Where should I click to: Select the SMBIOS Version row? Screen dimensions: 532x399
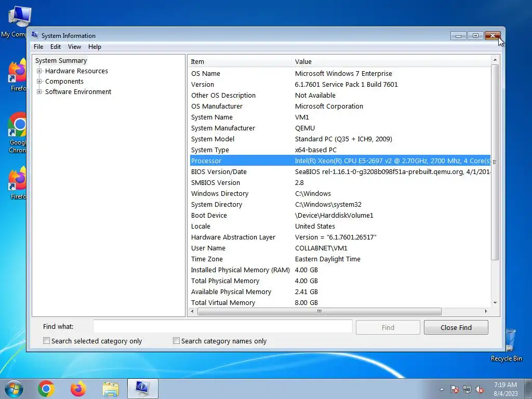(340, 182)
